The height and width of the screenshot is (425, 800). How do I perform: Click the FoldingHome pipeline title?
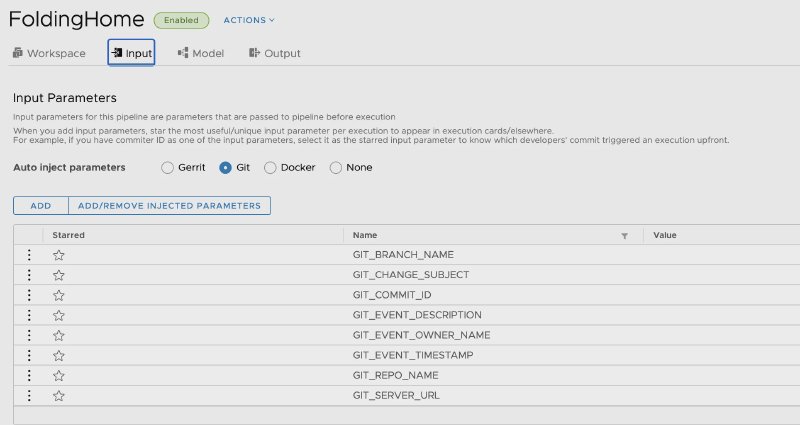pyautogui.click(x=77, y=19)
